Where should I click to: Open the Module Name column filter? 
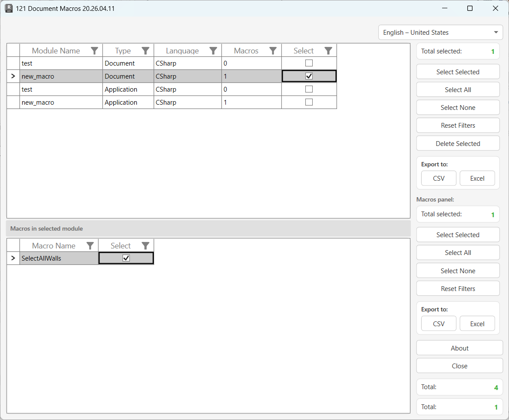click(x=94, y=50)
